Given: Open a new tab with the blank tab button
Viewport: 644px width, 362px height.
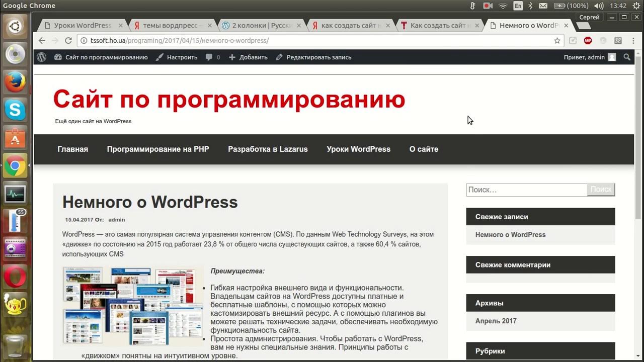Looking at the screenshot, I should (584, 26).
